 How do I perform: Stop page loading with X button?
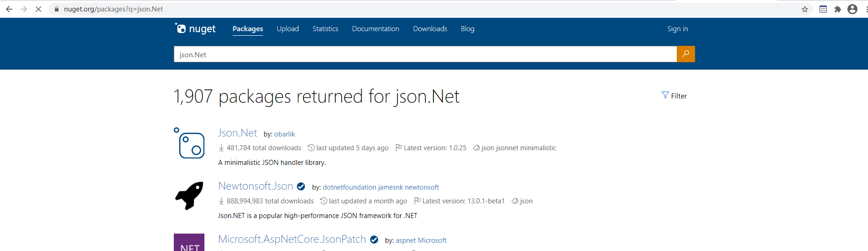(x=38, y=9)
